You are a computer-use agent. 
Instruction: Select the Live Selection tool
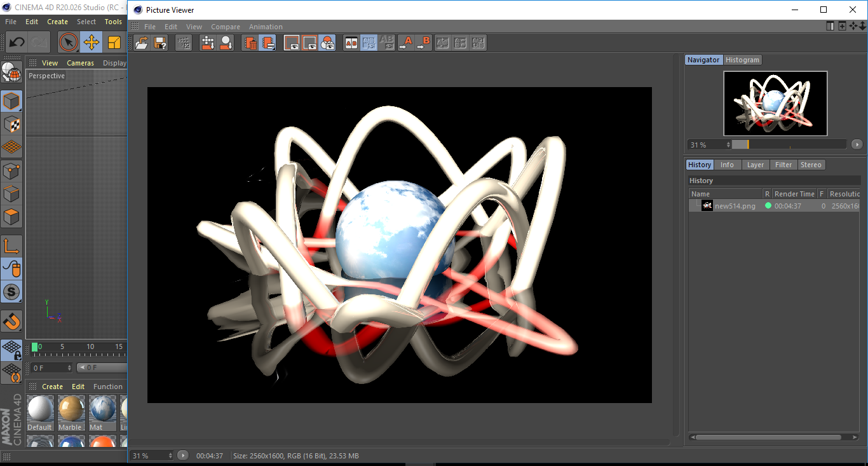click(x=68, y=43)
